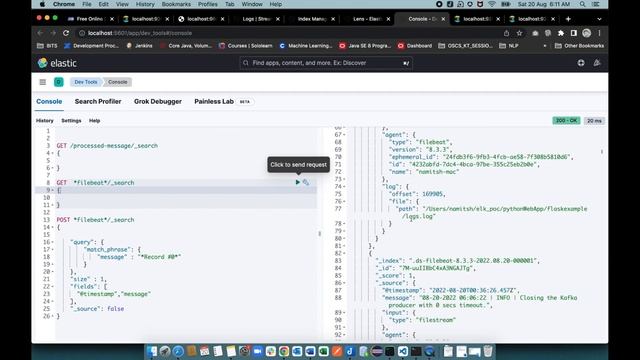640x360 pixels.
Task: Collapse the "fields" array at line 22
Action: 53,287
